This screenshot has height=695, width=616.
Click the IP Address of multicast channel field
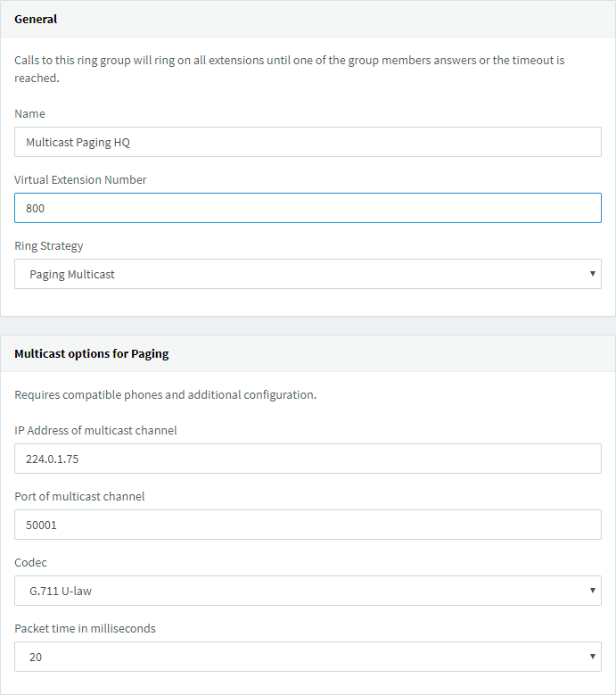[308, 459]
